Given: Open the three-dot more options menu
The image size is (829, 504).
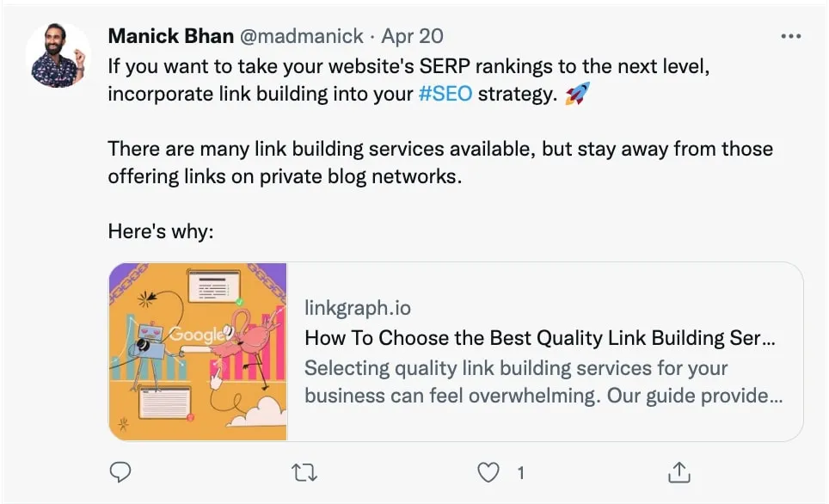Looking at the screenshot, I should click(x=789, y=36).
